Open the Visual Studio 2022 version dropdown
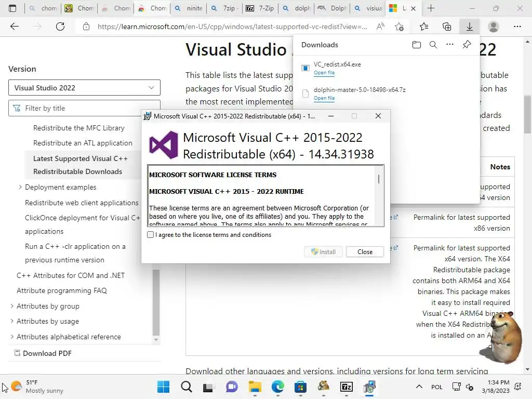Screen dimensions: 532x399 tap(84, 87)
